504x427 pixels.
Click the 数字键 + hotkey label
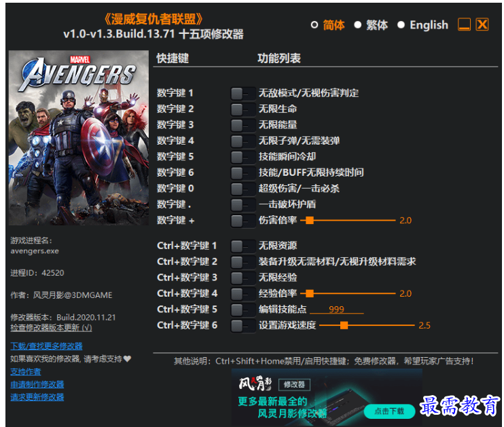175,221
